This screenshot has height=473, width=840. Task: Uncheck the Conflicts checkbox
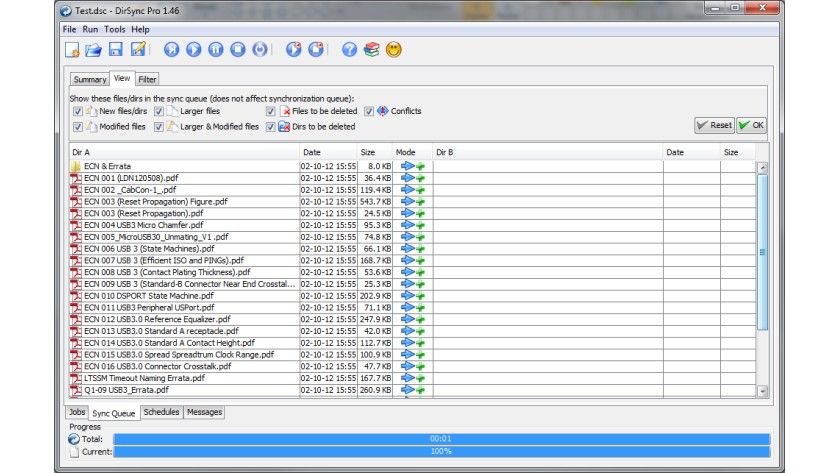(369, 111)
